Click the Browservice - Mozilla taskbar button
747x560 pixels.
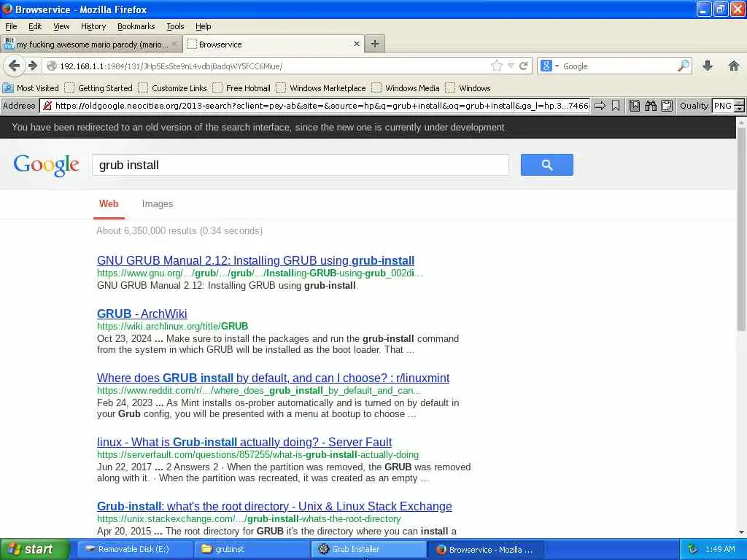click(x=486, y=550)
